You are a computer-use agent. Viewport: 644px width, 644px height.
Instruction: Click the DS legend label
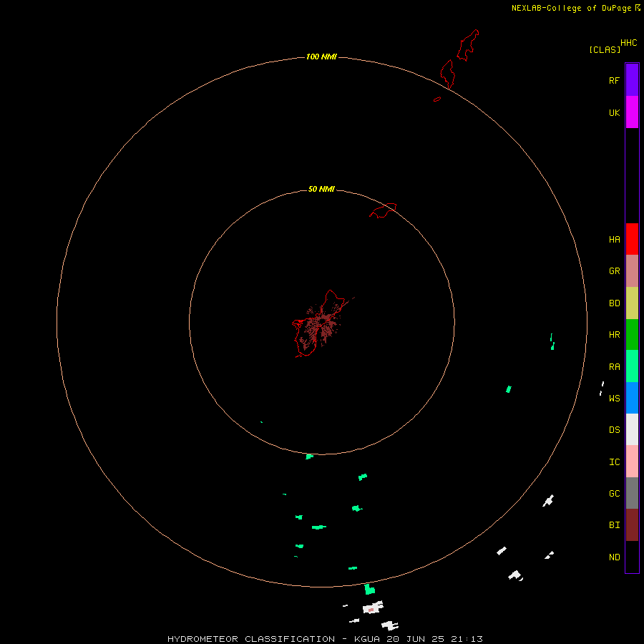pos(614,430)
